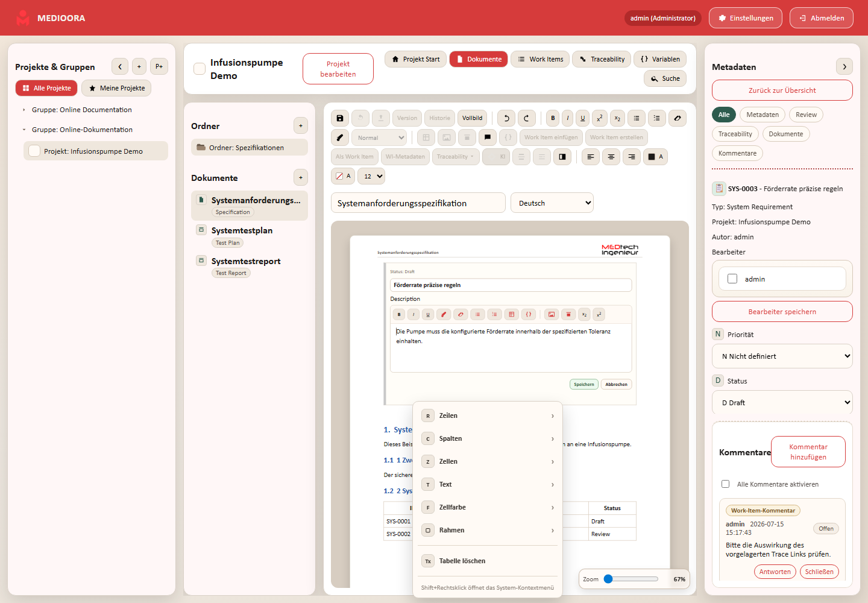The width and height of the screenshot is (868, 603).
Task: Open the black text color picker
Action: 655,157
